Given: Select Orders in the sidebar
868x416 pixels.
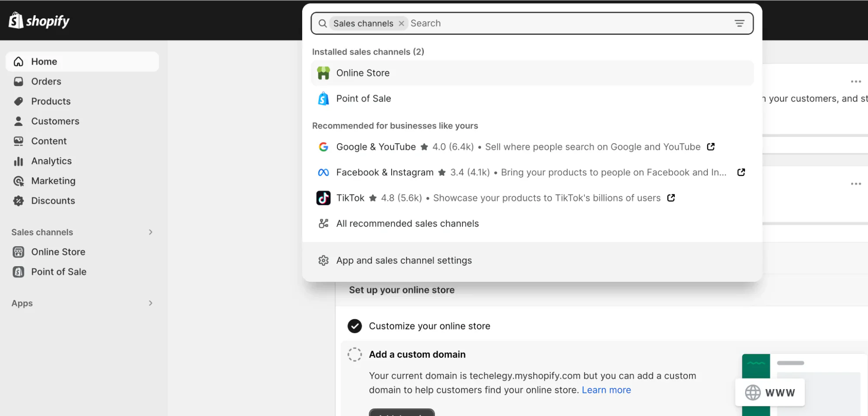Looking at the screenshot, I should (x=46, y=81).
